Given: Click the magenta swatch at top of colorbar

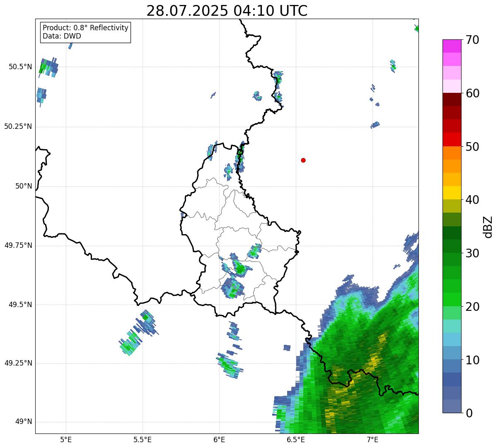Looking at the screenshot, I should pyautogui.click(x=452, y=46).
